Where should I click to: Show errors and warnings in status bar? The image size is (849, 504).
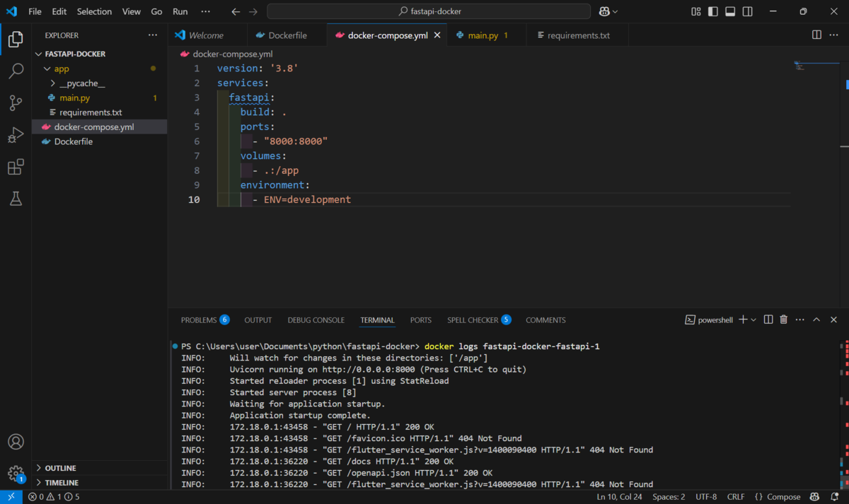[54, 497]
